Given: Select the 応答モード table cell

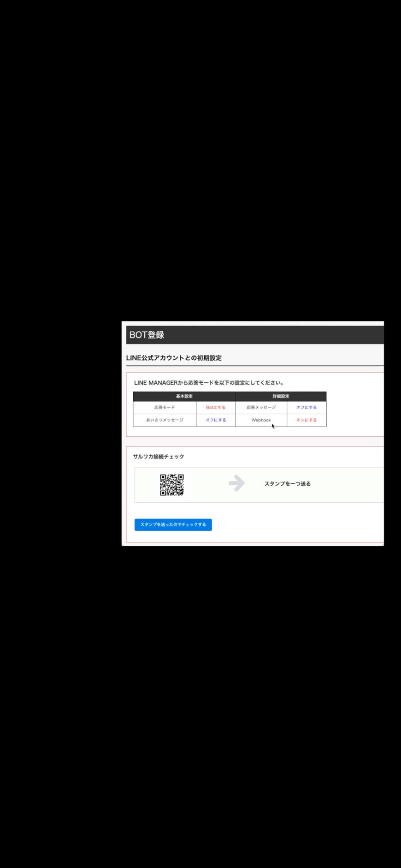Looking at the screenshot, I should tap(165, 408).
